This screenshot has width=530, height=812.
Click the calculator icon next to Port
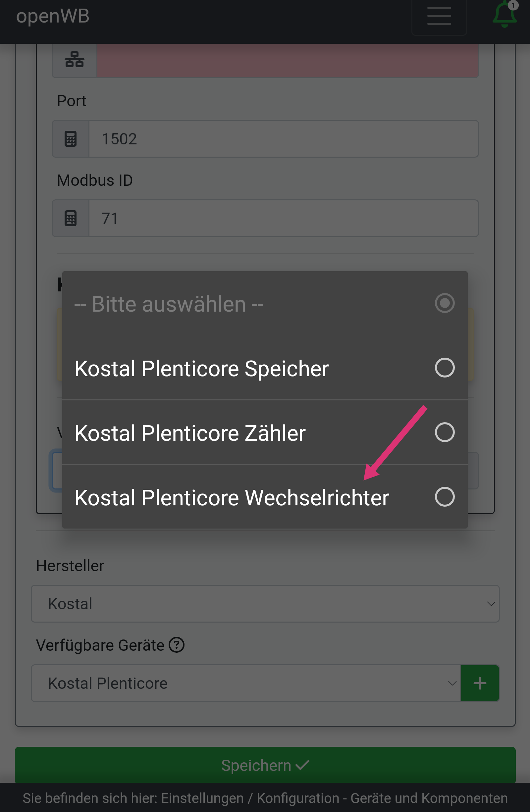[x=71, y=139]
